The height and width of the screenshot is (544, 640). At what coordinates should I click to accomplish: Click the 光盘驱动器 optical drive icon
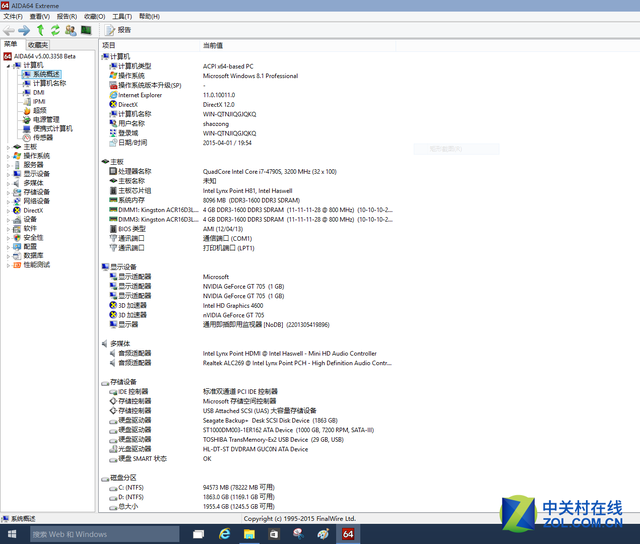coord(113,449)
